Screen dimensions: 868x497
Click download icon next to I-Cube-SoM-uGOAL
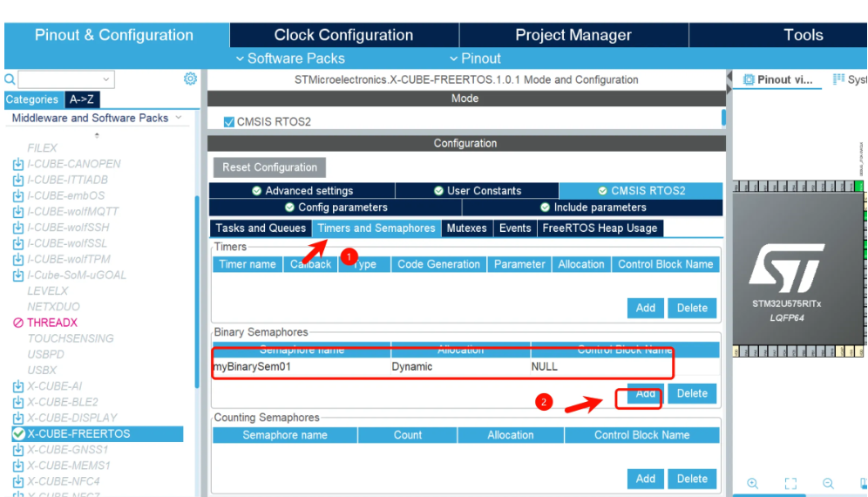click(18, 276)
